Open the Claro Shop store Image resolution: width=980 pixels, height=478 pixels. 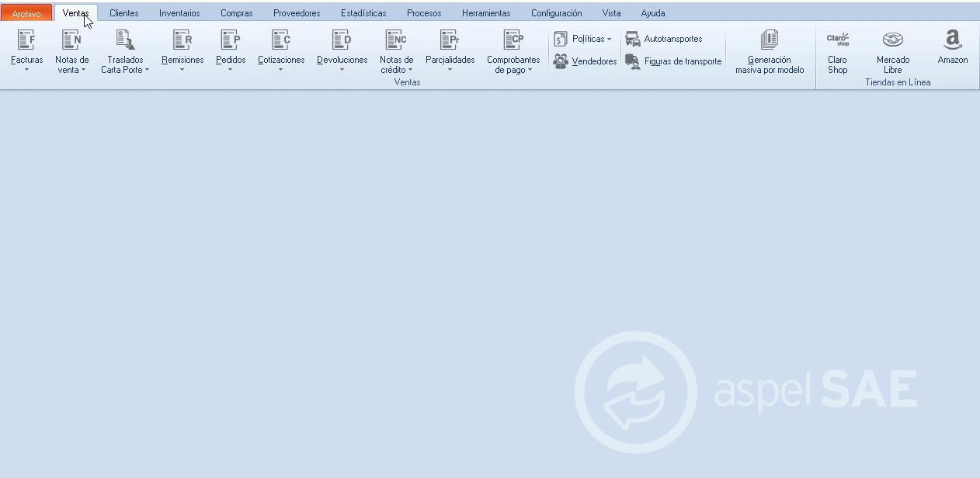[x=837, y=40]
